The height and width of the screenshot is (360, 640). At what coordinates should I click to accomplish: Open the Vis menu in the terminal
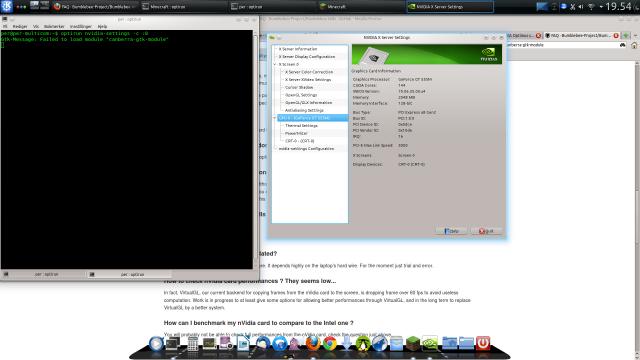(36, 27)
